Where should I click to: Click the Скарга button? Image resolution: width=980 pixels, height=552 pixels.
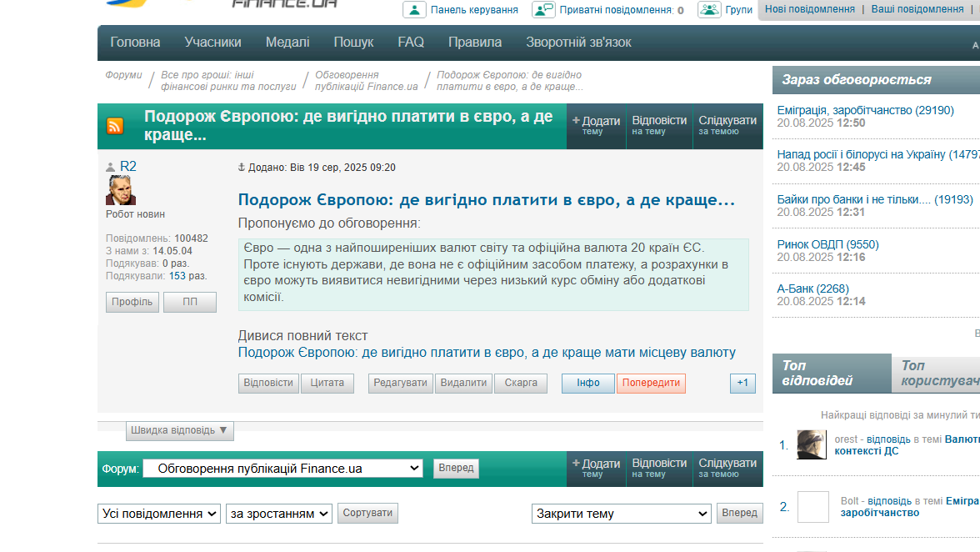521,383
